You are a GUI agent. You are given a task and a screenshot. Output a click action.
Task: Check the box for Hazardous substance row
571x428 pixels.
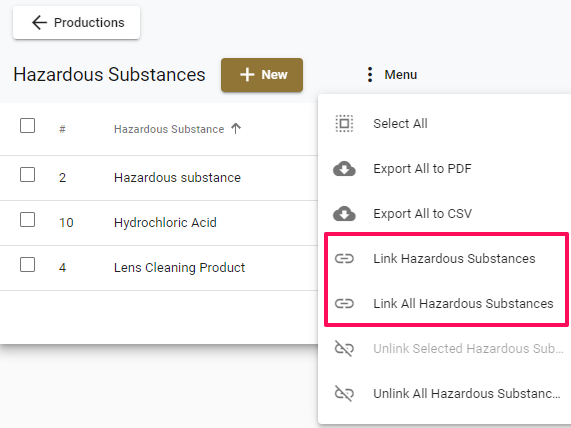[27, 175]
